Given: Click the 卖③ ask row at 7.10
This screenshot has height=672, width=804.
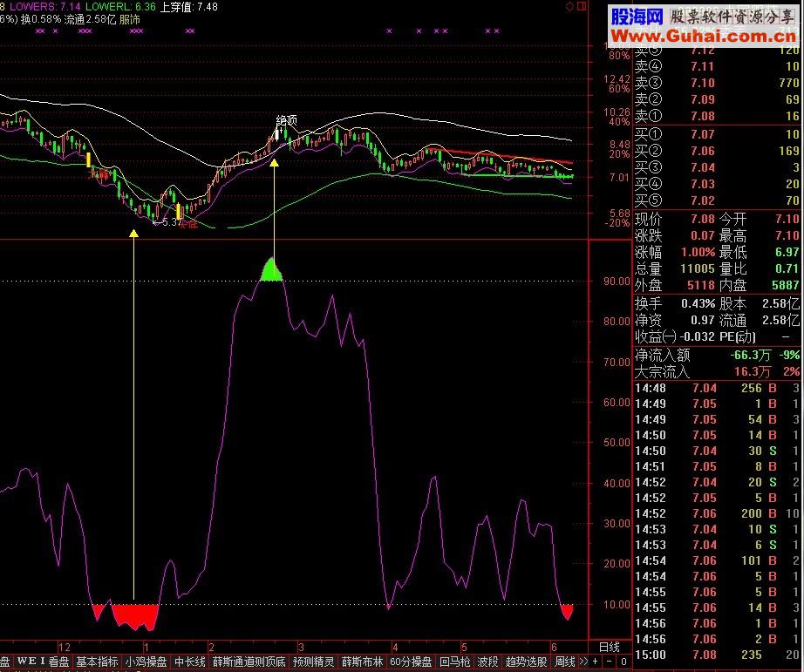Looking at the screenshot, I should (x=717, y=83).
